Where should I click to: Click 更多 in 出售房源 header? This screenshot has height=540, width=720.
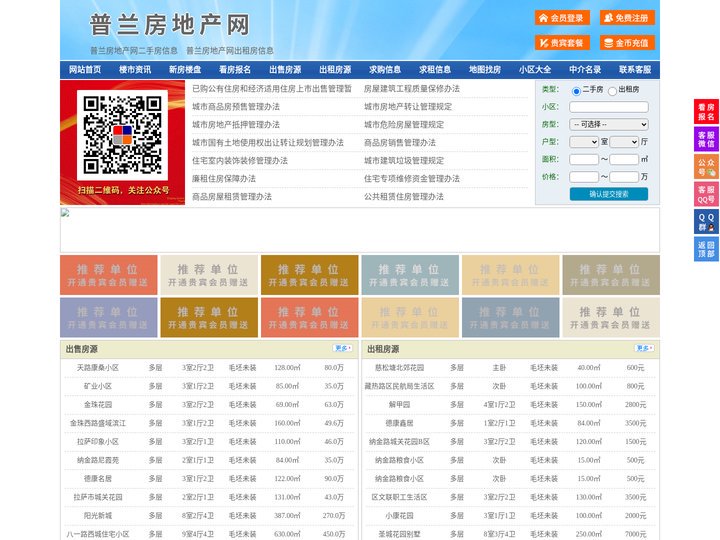(x=343, y=349)
